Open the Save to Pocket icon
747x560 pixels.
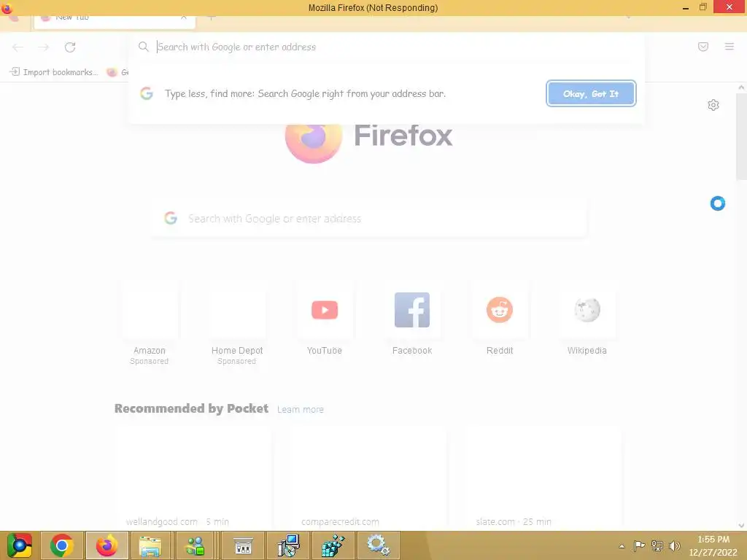click(x=703, y=47)
